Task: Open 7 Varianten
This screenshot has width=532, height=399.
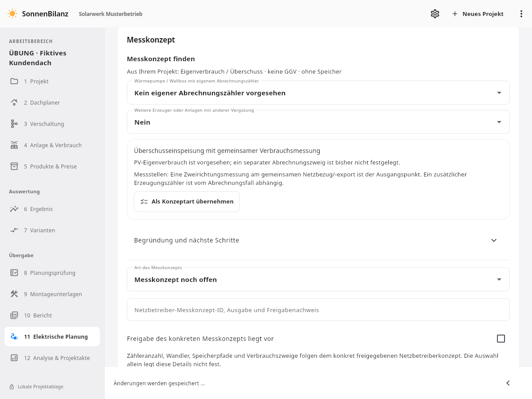Action: (x=52, y=230)
